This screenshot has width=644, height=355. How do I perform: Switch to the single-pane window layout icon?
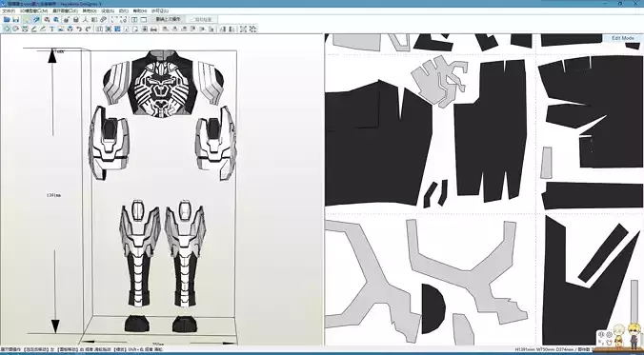pos(143,19)
